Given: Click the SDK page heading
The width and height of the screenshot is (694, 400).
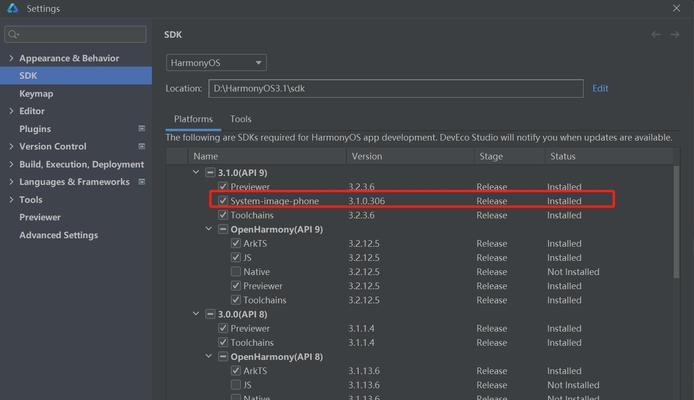Looking at the screenshot, I should tap(173, 35).
